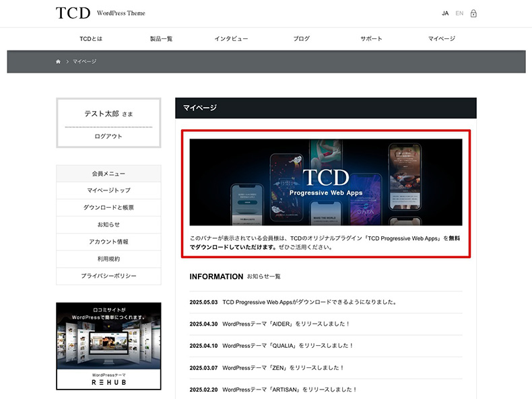Screen dimensions: 532x399
Task: Switch language to EN
Action: click(459, 13)
